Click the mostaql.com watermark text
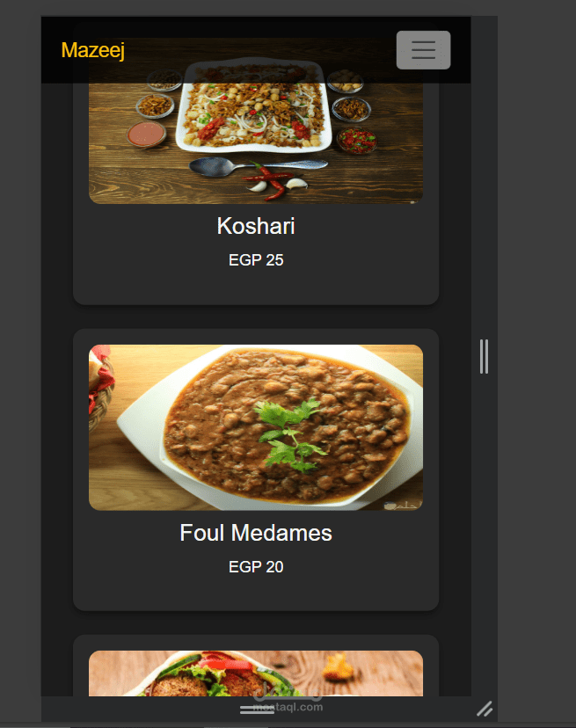 pyautogui.click(x=288, y=707)
